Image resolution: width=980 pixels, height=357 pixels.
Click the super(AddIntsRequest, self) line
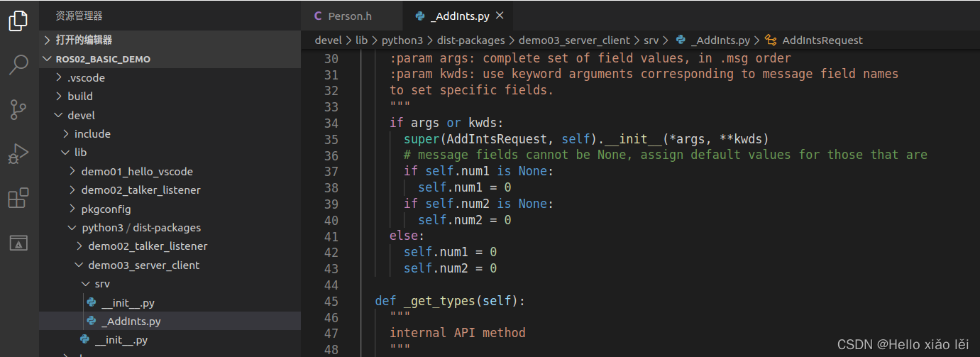click(586, 139)
